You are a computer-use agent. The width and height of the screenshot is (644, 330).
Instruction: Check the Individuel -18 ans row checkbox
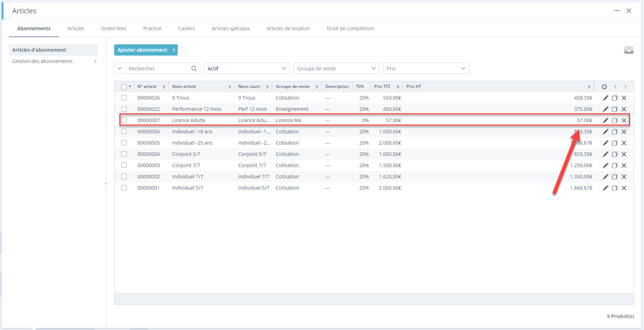click(124, 132)
